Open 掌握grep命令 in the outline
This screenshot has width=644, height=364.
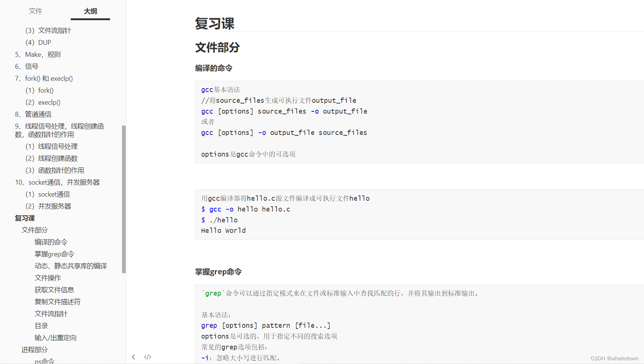point(54,254)
